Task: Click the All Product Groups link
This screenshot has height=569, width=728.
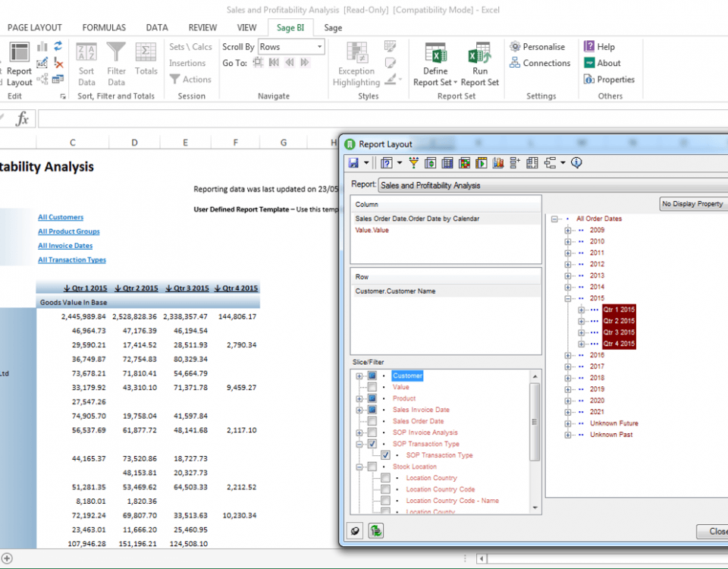Action: [69, 231]
